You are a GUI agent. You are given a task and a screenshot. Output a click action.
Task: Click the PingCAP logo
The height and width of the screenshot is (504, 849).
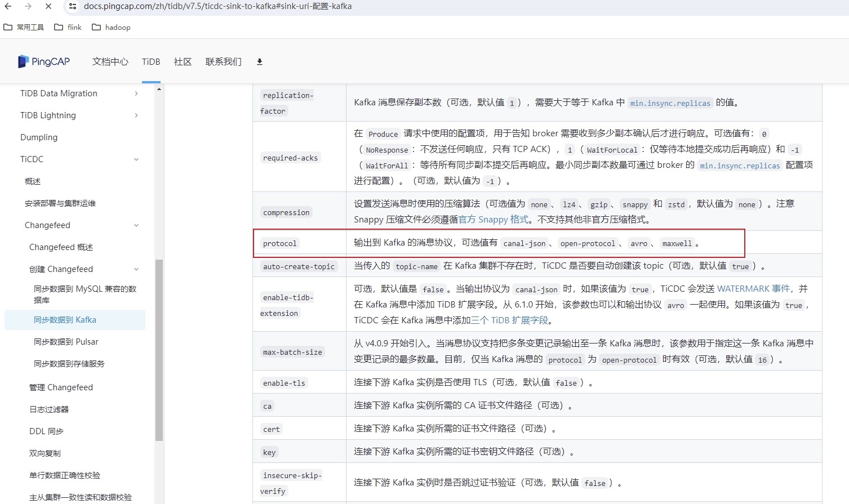(x=44, y=61)
